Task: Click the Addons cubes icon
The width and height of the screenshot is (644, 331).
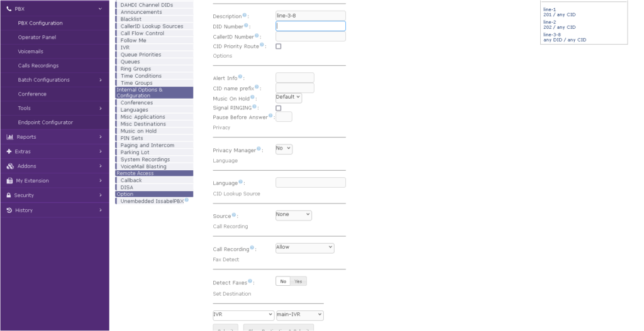Action: coord(9,166)
